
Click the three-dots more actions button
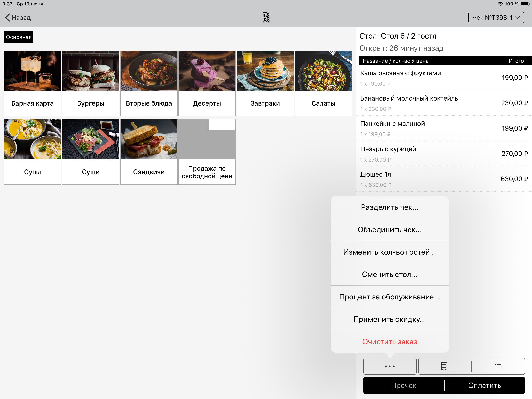pos(389,366)
